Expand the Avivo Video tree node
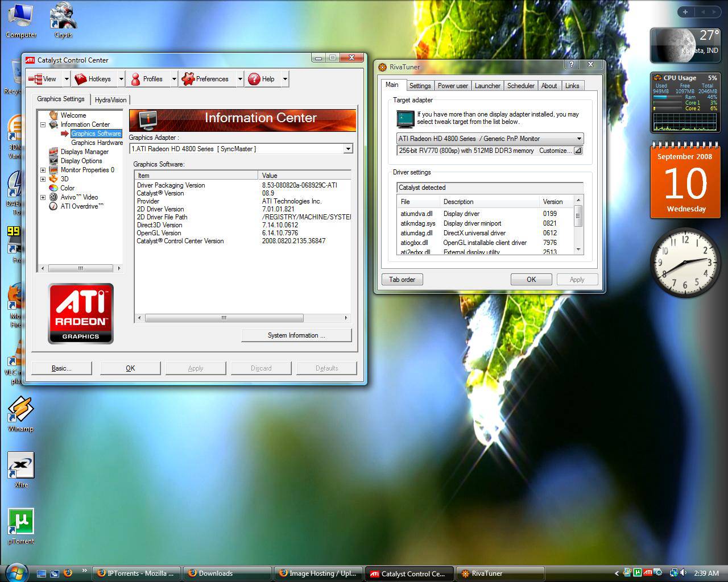The height and width of the screenshot is (582, 728). [x=43, y=197]
